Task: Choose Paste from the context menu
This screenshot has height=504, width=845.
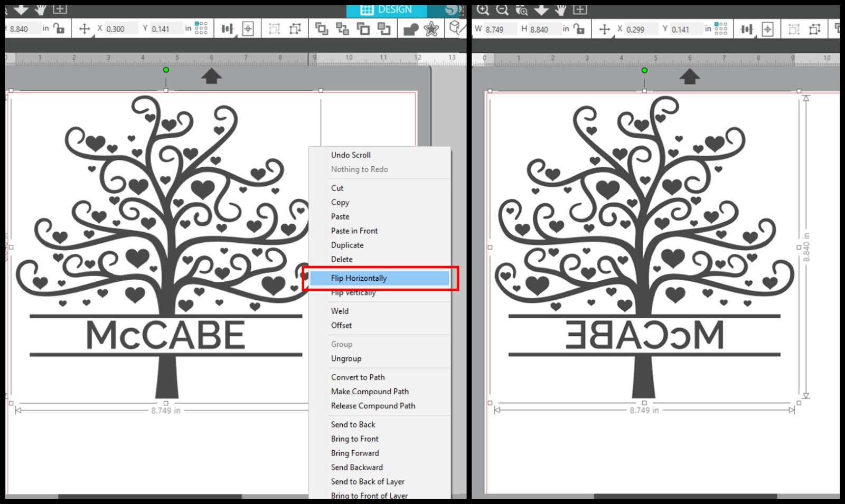Action: [x=340, y=216]
